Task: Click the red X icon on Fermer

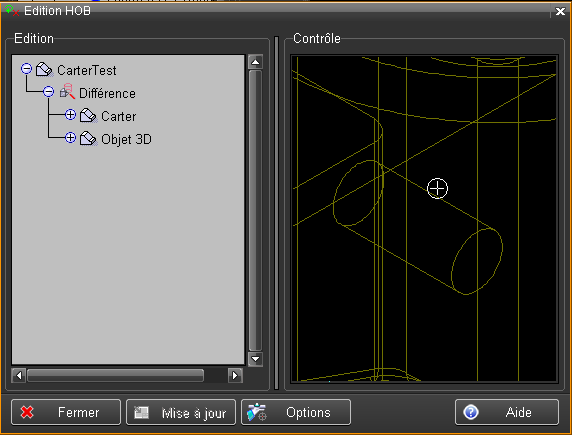Action: (x=27, y=412)
